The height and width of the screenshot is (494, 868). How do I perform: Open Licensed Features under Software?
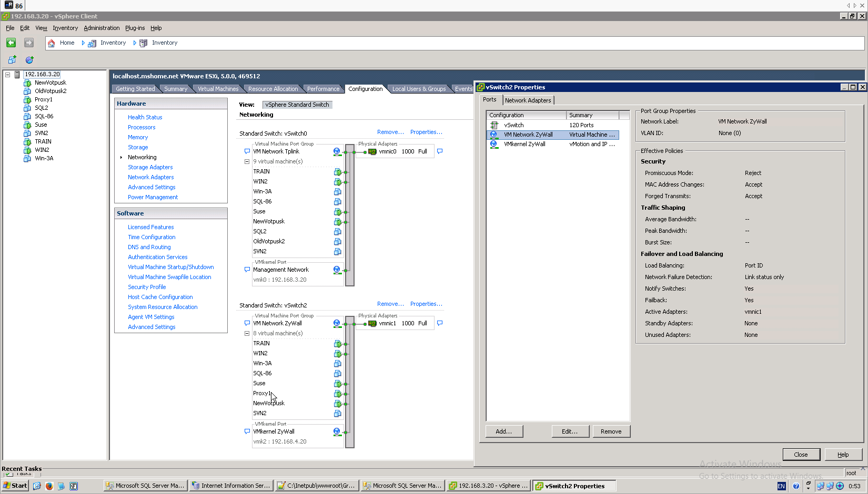[x=150, y=227]
